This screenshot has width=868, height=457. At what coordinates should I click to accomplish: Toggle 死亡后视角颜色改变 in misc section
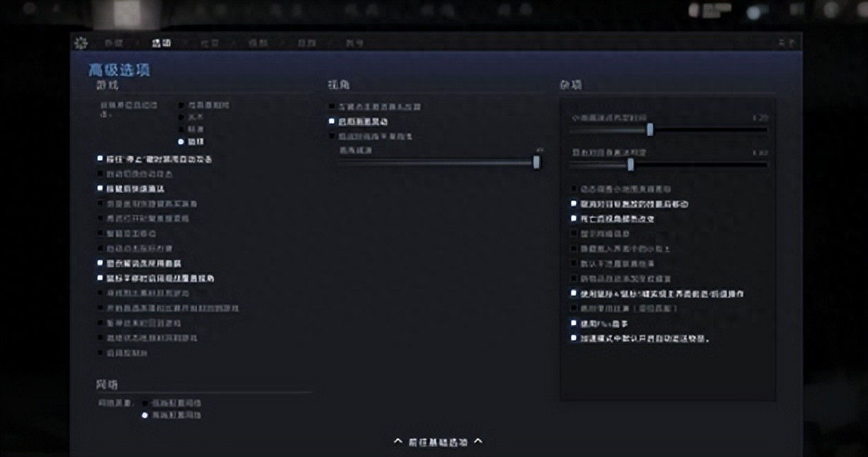click(x=573, y=219)
